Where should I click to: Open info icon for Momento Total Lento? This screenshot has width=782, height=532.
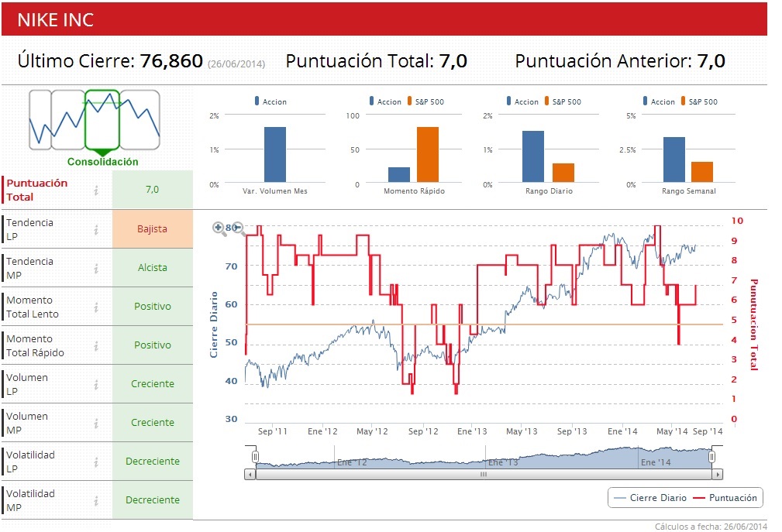[x=96, y=307]
